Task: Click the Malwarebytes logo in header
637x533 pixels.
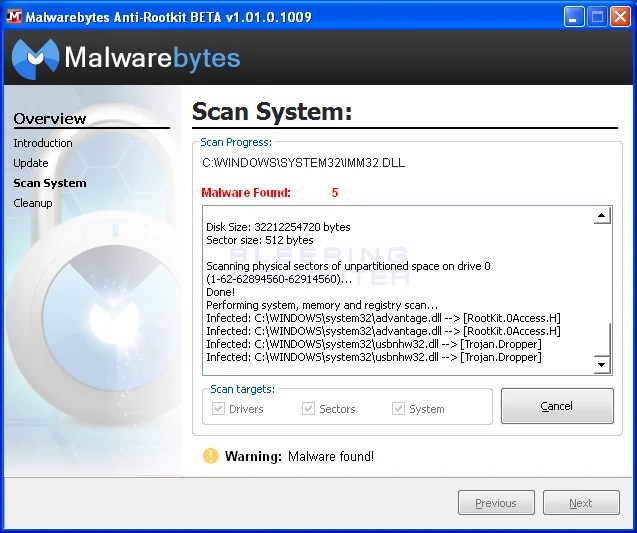Action: 126,58
